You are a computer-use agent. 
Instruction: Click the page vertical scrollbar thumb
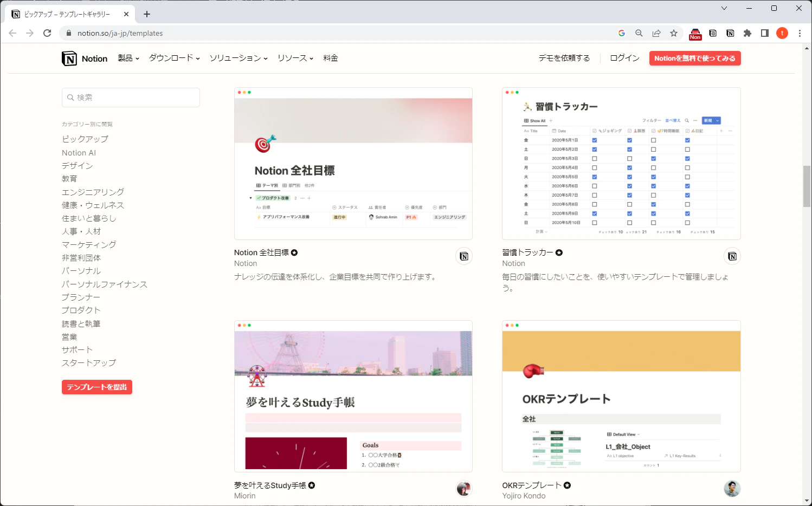[x=807, y=186]
